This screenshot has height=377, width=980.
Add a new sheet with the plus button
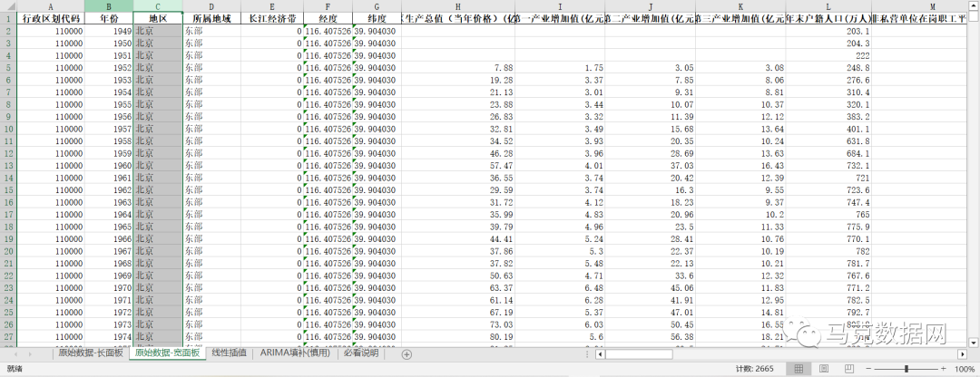tap(407, 354)
